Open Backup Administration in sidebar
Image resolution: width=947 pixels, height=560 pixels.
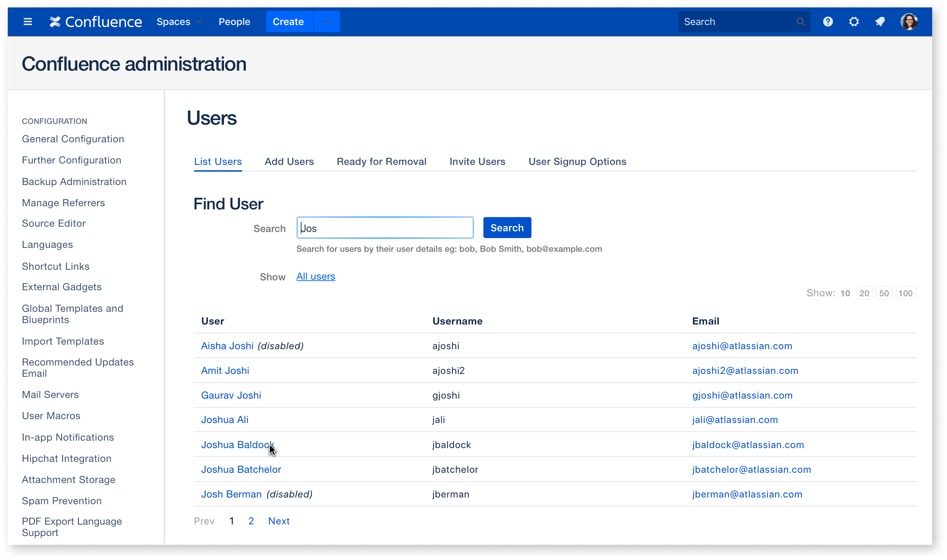point(74,181)
